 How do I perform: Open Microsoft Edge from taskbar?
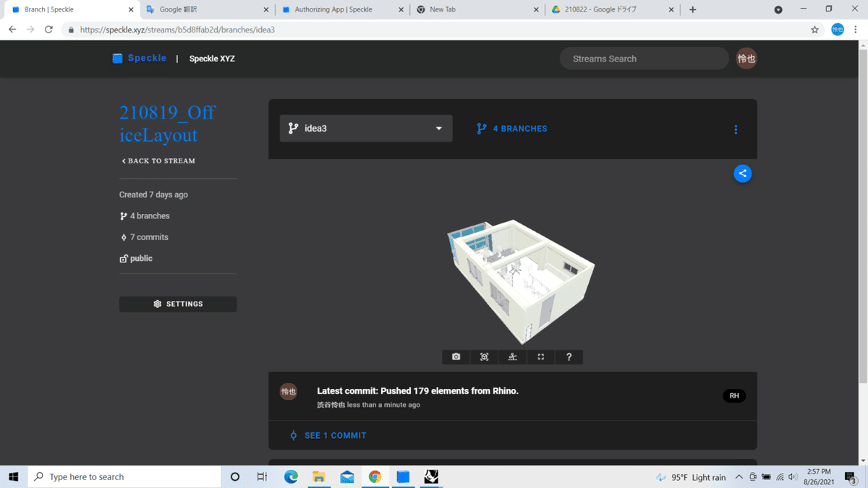tap(291, 476)
